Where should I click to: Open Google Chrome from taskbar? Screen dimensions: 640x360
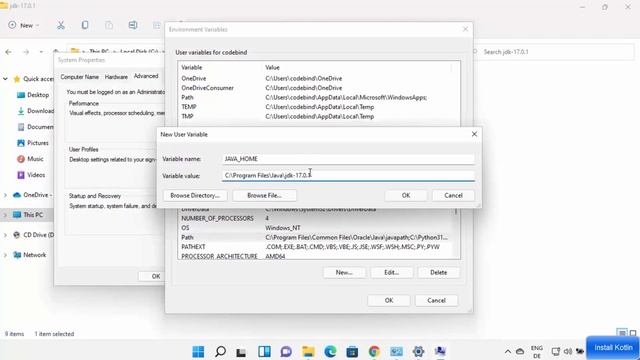374,351
